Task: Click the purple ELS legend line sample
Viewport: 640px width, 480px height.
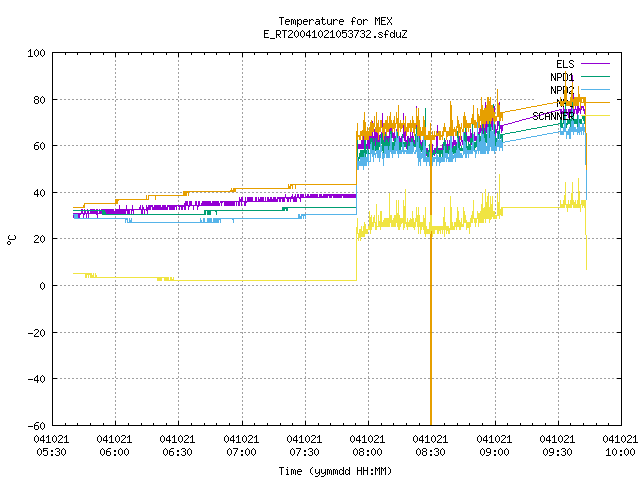Action: pyautogui.click(x=595, y=64)
